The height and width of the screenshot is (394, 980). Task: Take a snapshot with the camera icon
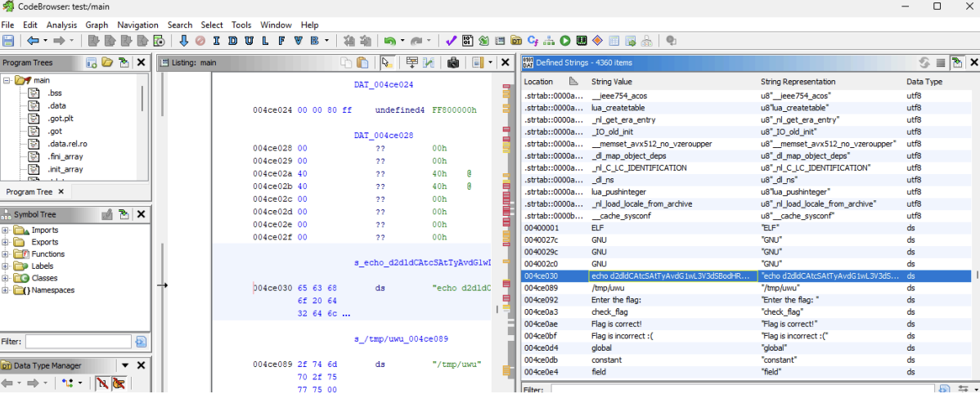[453, 62]
